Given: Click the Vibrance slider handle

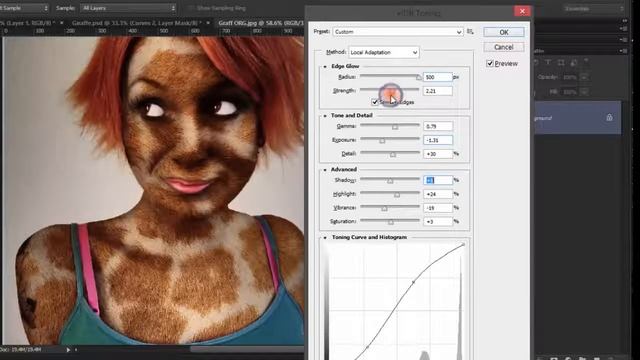Looking at the screenshot, I should tap(384, 209).
